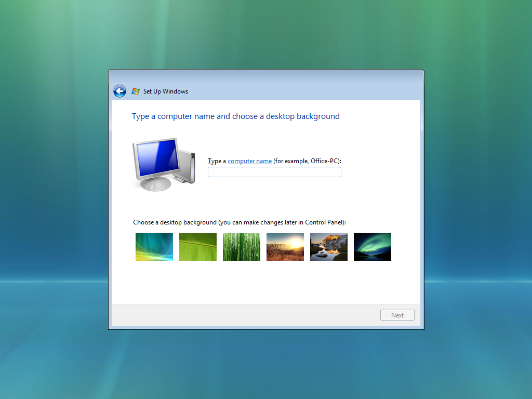Viewport: 532px width, 399px height.
Task: Click the Next button
Action: coord(397,315)
